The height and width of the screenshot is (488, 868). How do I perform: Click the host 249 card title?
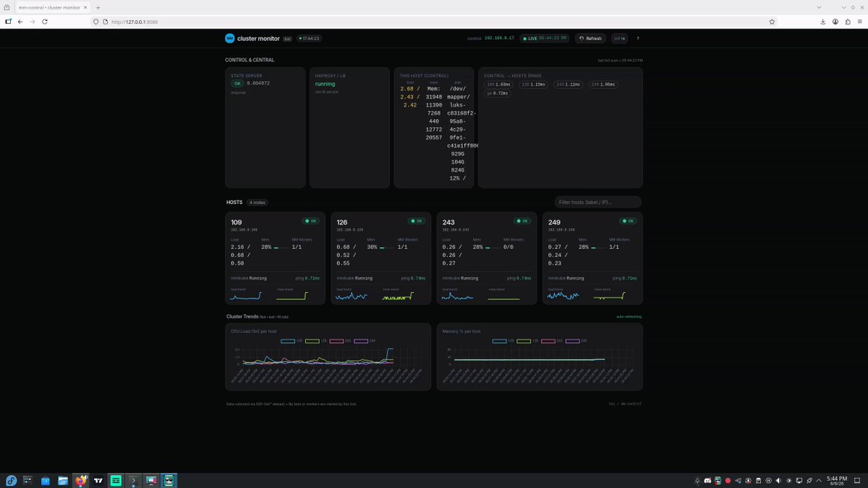click(554, 222)
